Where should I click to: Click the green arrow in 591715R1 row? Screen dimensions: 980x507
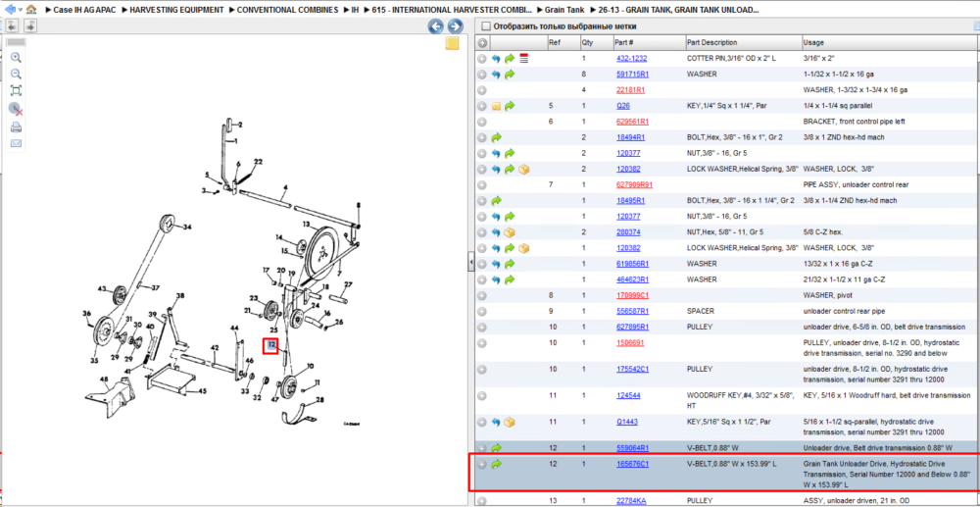coord(510,75)
